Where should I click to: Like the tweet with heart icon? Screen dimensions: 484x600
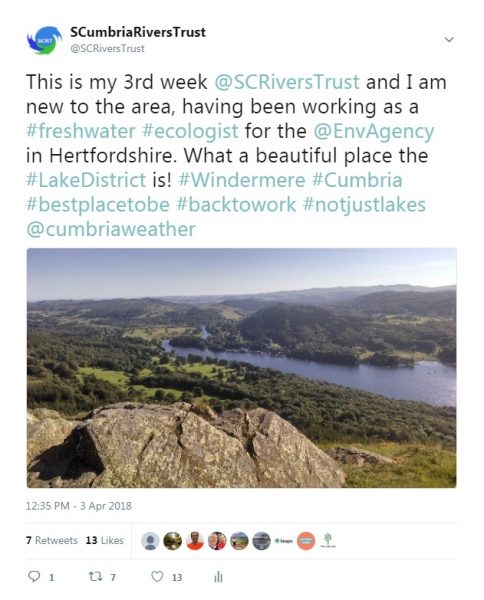[x=157, y=576]
